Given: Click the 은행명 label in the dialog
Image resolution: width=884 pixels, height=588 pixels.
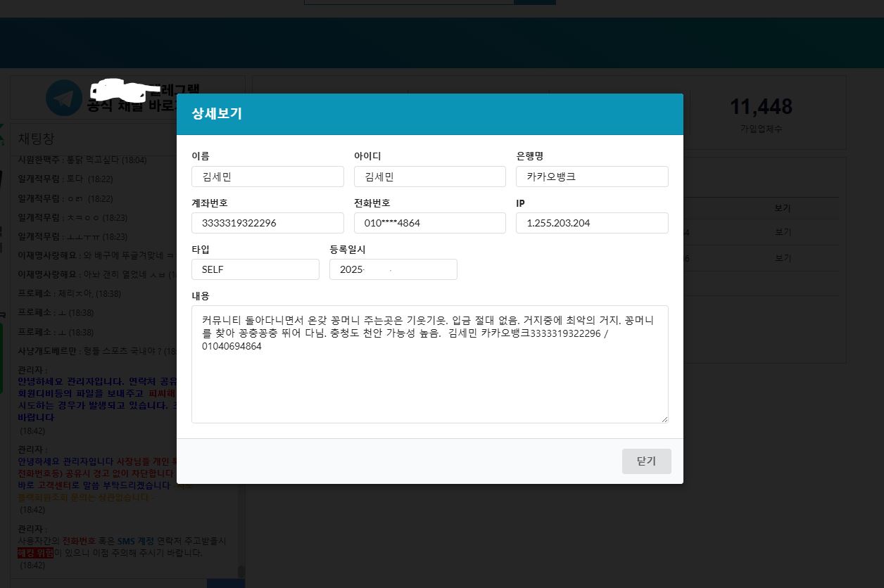Looking at the screenshot, I should (x=530, y=156).
